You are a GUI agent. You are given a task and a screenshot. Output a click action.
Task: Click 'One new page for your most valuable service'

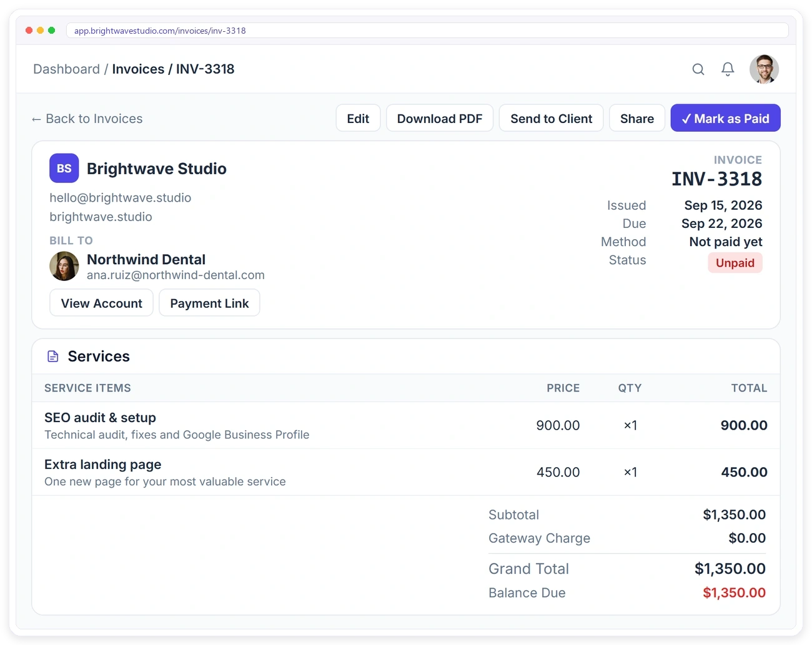pyautogui.click(x=165, y=481)
